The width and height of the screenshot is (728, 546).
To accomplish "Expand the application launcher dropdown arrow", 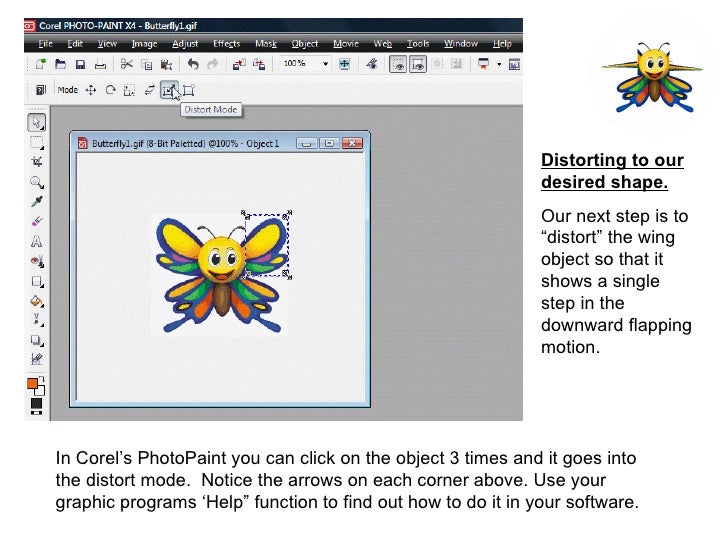I will pos(499,64).
